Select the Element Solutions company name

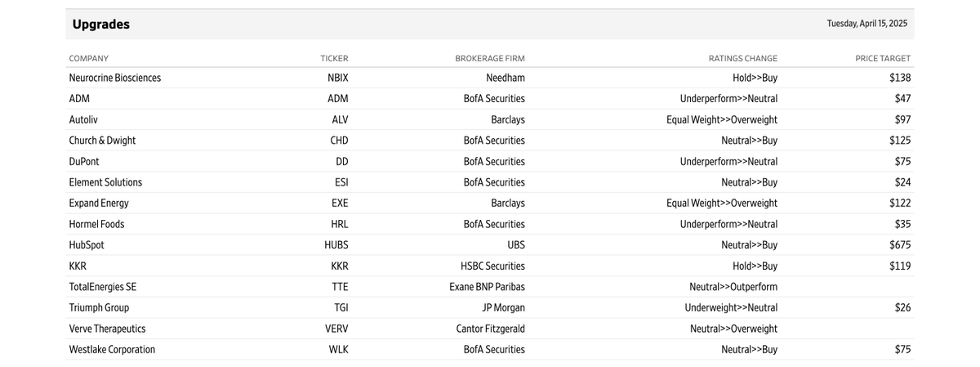105,182
